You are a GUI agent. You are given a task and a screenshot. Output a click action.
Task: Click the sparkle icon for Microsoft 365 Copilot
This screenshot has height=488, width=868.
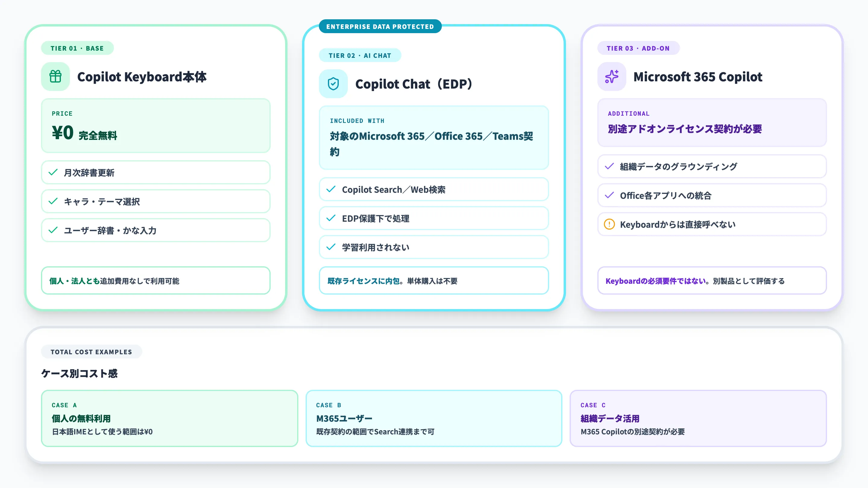pos(611,77)
